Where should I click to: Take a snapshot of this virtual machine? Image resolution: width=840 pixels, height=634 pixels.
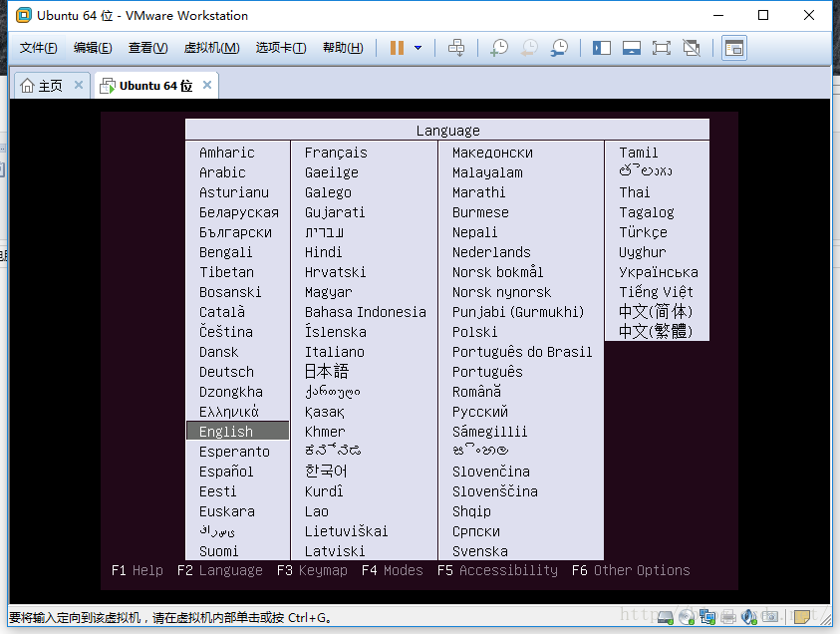coord(499,48)
